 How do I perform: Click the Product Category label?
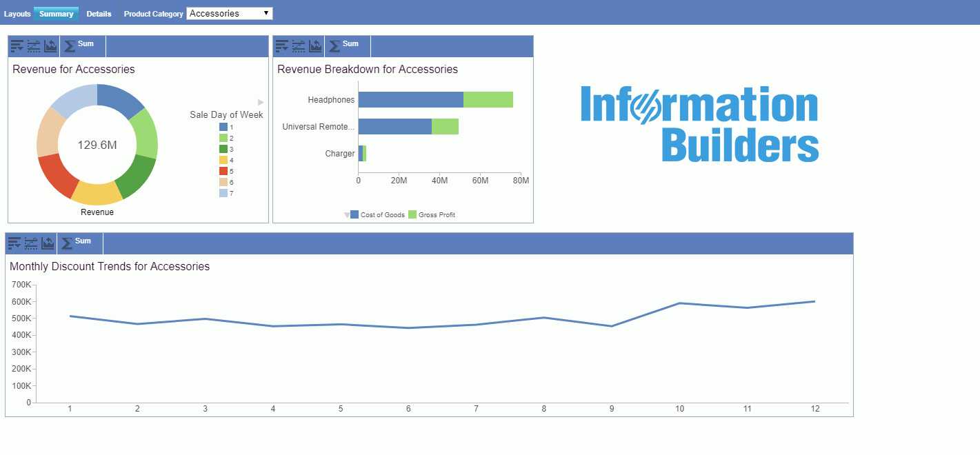pyautogui.click(x=154, y=14)
